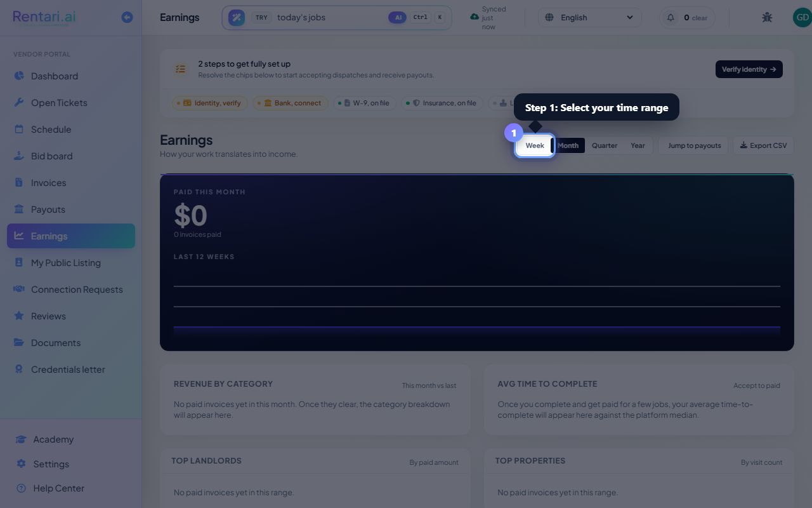Click the cloud sync status icon
Screen dimensions: 812x508
point(474,17)
